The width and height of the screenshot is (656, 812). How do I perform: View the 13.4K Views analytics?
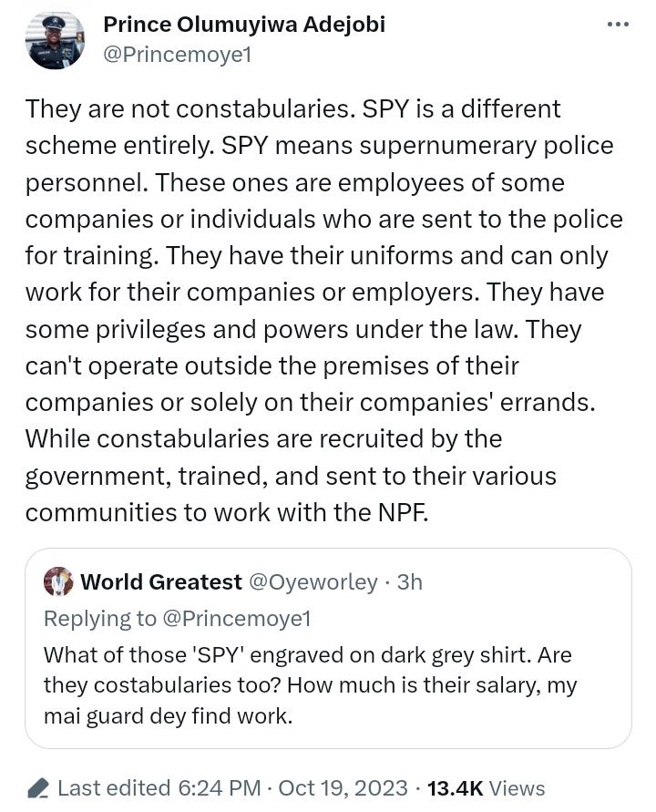[x=485, y=786]
